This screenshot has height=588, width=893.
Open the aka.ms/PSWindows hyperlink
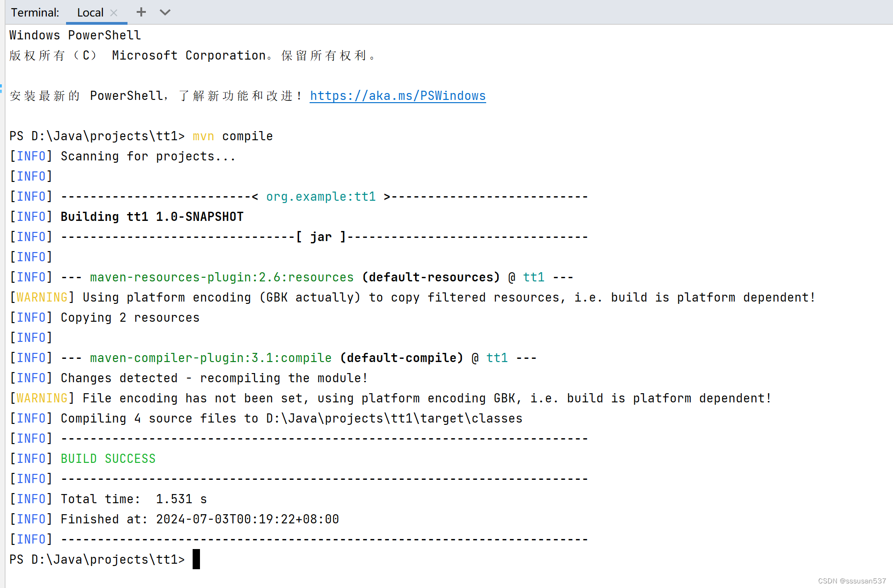click(398, 96)
